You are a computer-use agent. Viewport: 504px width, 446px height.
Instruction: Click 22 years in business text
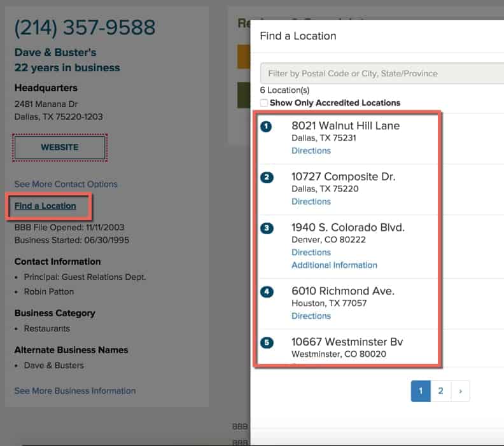(67, 68)
